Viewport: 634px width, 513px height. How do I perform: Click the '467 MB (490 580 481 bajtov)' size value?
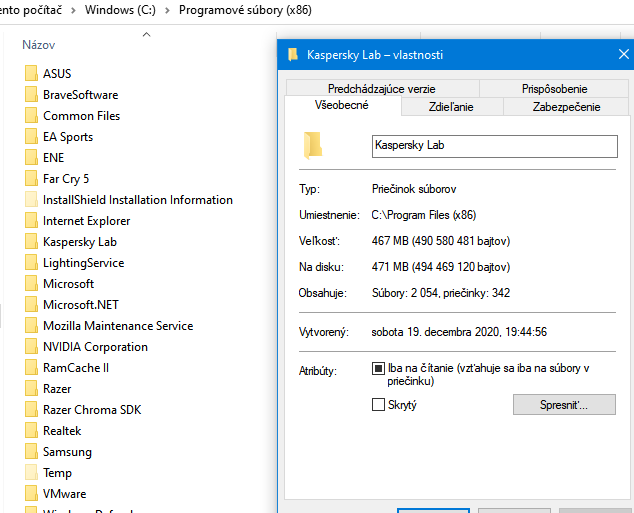441,241
